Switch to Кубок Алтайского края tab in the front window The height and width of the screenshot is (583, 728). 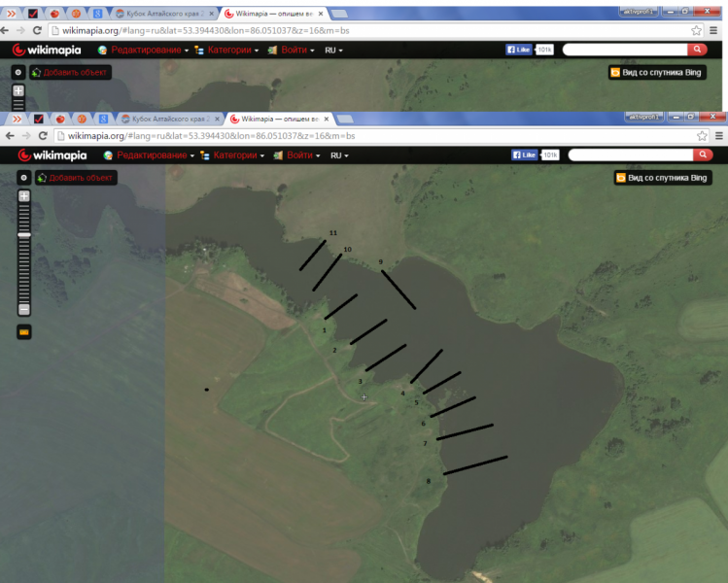coord(165,119)
